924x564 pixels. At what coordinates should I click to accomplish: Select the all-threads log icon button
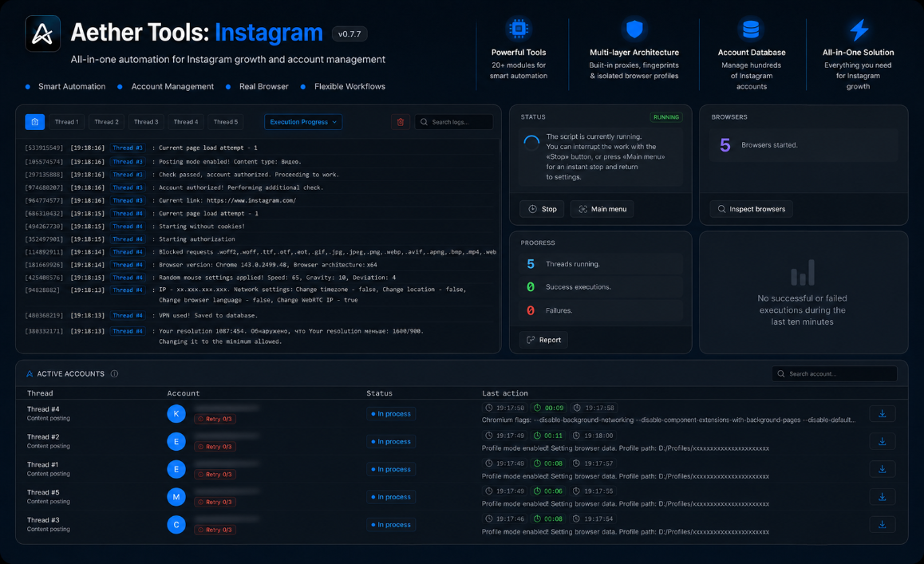35,122
